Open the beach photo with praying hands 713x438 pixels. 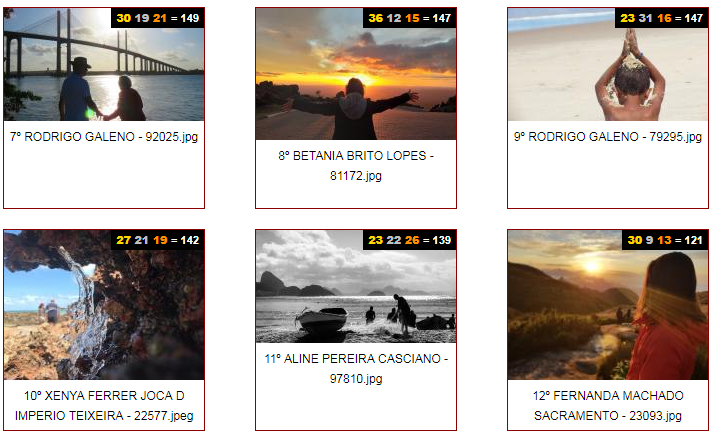click(x=608, y=64)
